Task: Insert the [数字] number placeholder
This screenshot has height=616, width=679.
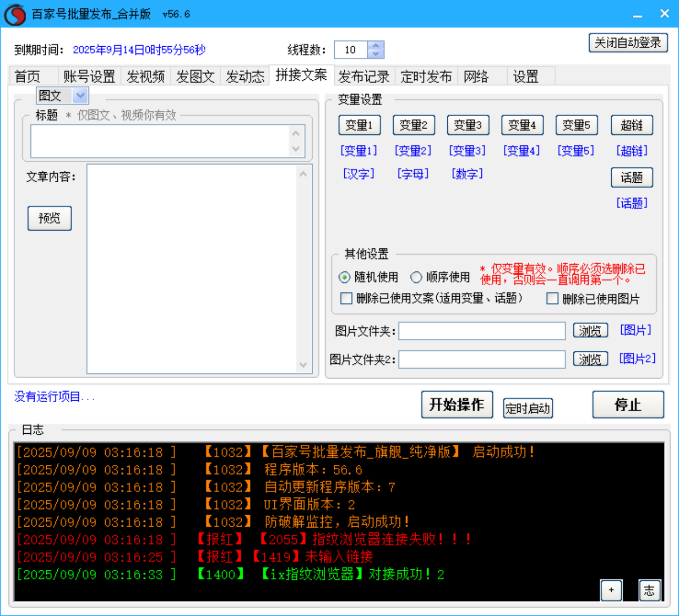Action: click(467, 174)
